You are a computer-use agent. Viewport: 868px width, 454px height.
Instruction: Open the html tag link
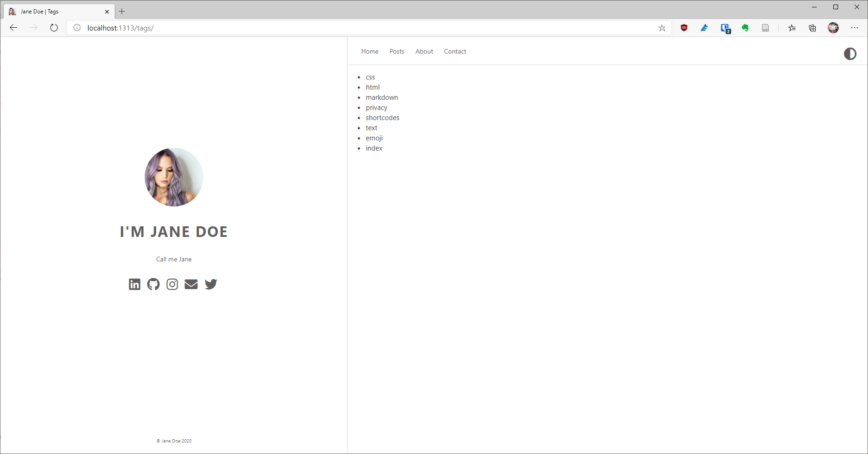click(x=373, y=87)
